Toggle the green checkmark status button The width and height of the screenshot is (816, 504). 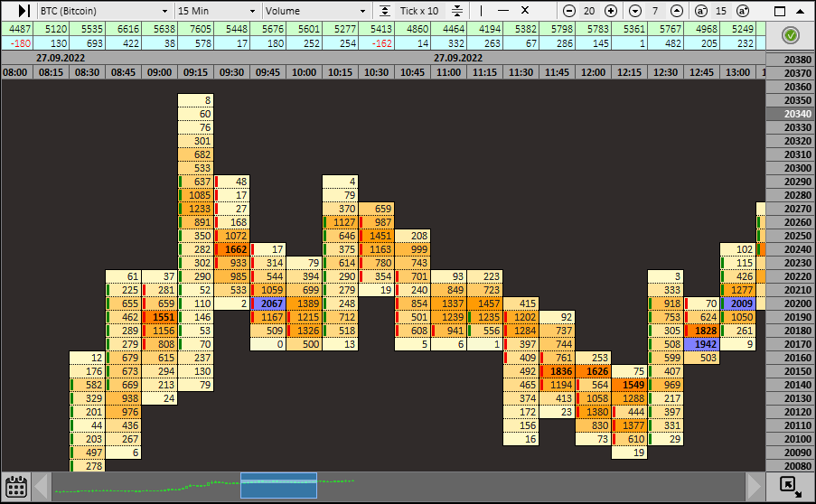(x=791, y=36)
